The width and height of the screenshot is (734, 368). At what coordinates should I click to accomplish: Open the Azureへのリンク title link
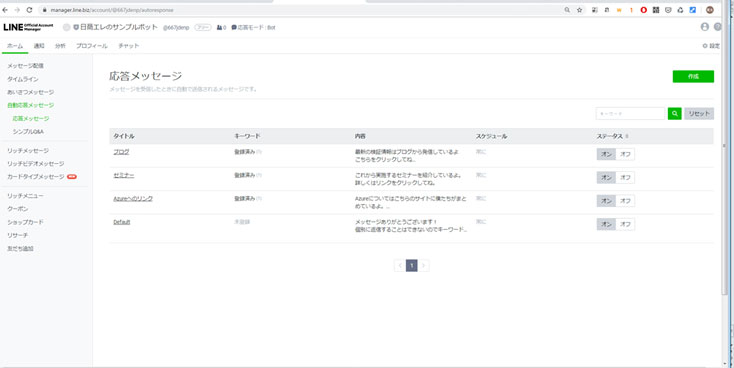pos(133,199)
